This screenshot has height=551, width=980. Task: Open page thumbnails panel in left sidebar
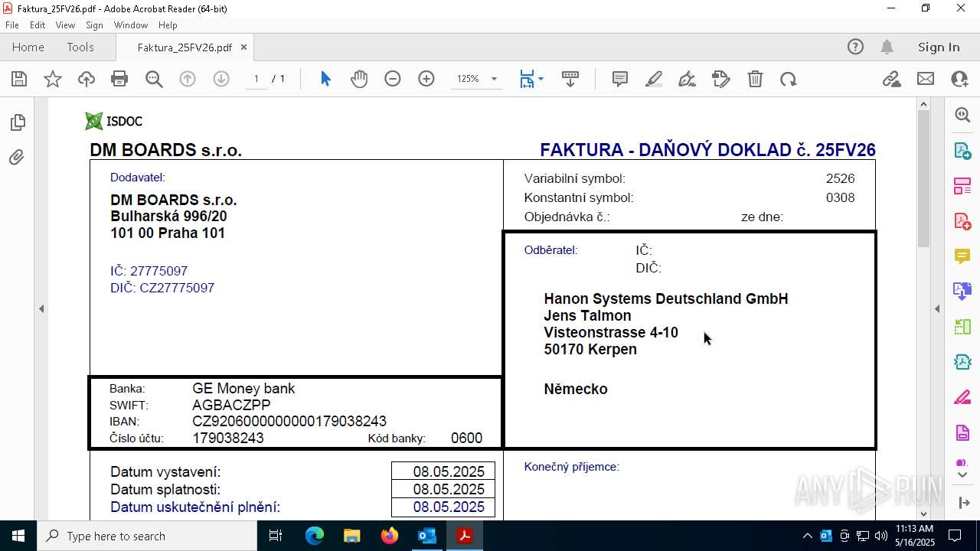pos(17,122)
